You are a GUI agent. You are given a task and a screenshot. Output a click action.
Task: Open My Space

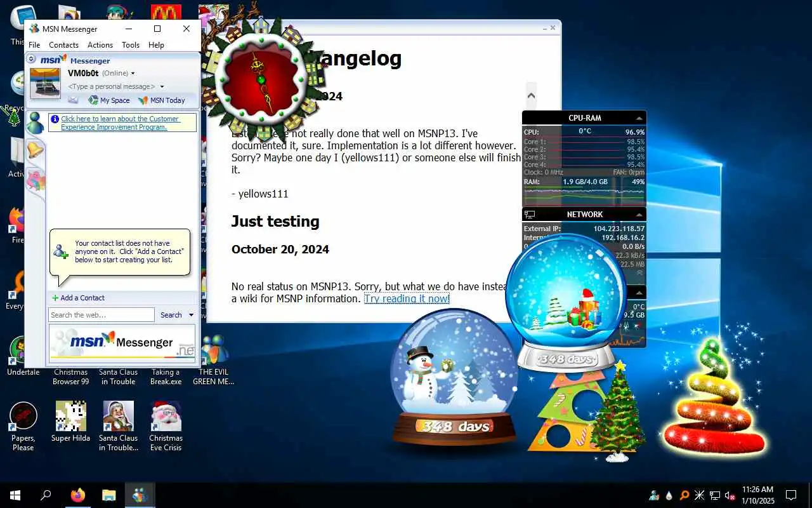109,100
